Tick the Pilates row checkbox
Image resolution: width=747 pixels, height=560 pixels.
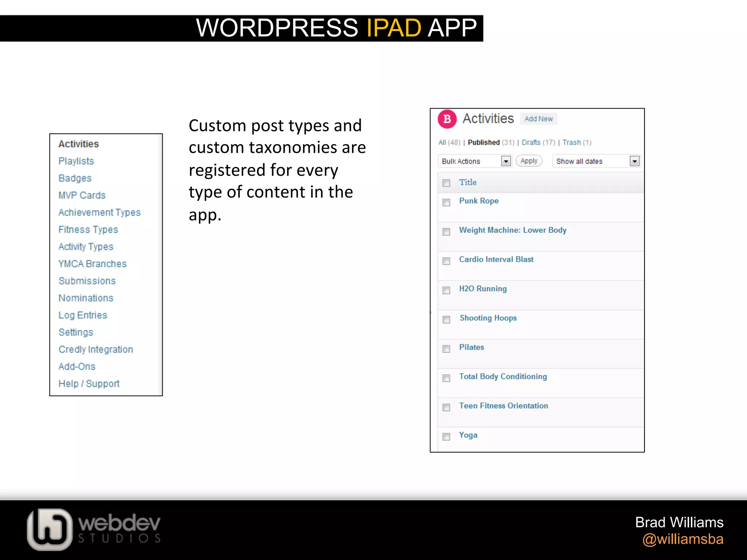pyautogui.click(x=446, y=349)
